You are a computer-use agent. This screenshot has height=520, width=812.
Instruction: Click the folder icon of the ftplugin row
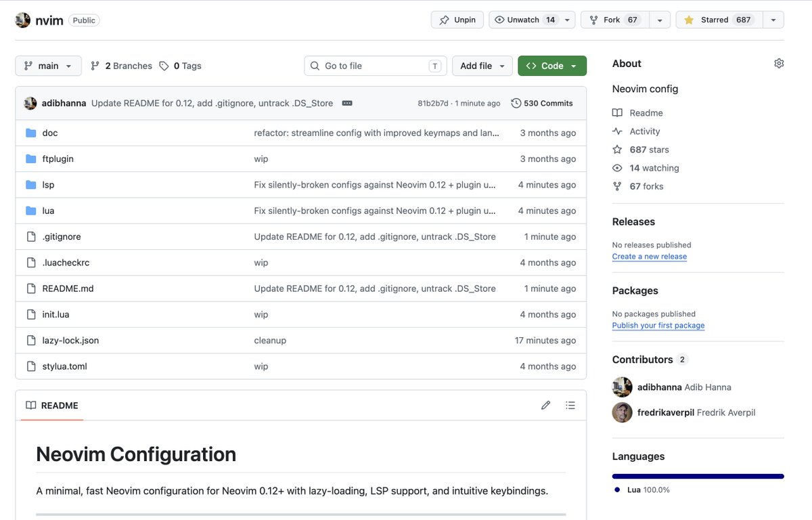pyautogui.click(x=30, y=159)
